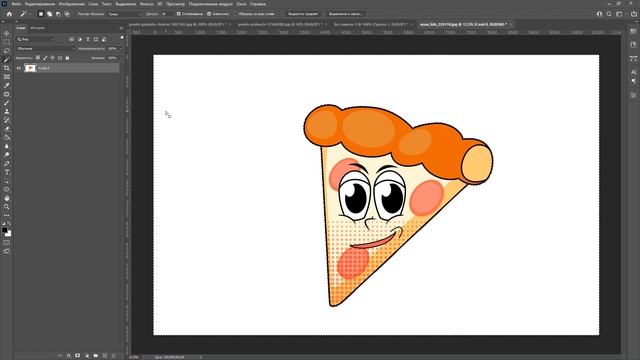Select the Clone Stamp tool
Viewport: 640px width, 360px height.
(7, 111)
